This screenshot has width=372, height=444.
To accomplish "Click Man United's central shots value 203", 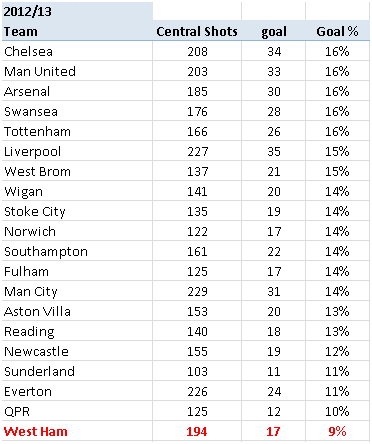I will pos(197,71).
